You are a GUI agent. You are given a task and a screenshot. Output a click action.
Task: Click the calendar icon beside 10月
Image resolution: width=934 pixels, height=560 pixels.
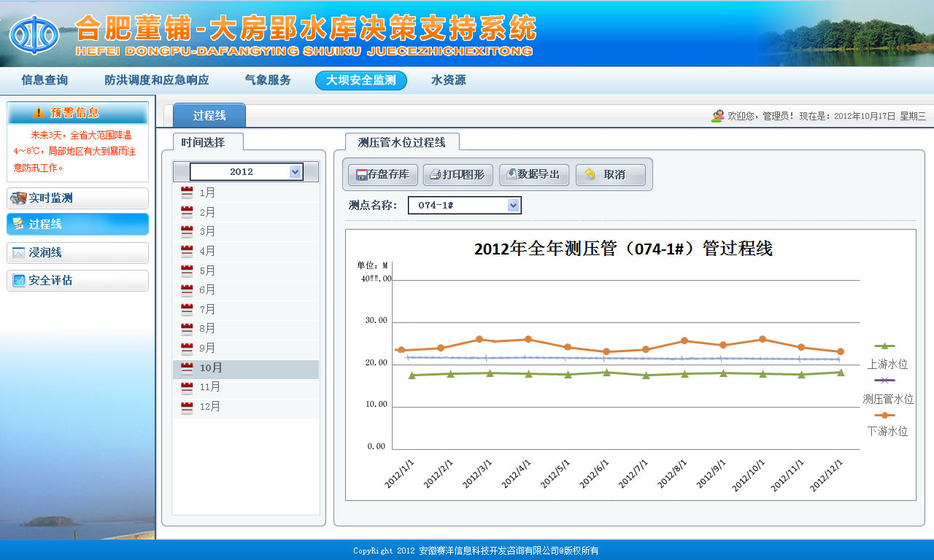[x=187, y=367]
